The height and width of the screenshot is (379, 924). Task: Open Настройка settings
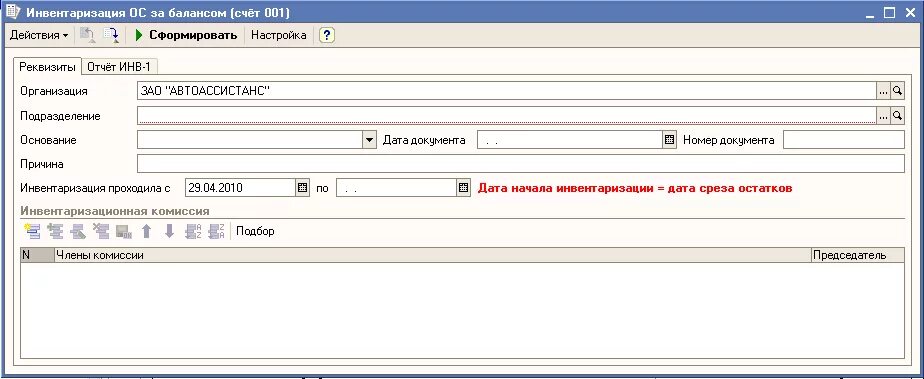tap(279, 35)
